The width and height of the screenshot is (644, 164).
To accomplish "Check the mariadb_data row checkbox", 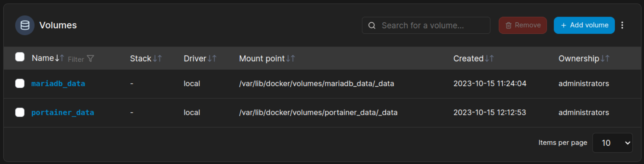I will click(20, 84).
